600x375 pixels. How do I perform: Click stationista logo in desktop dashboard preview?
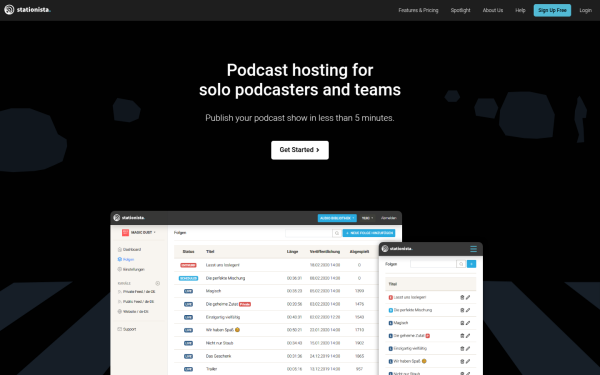tap(129, 218)
